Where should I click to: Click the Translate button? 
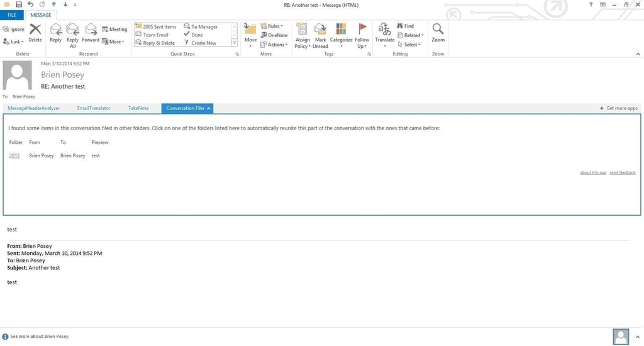click(384, 36)
